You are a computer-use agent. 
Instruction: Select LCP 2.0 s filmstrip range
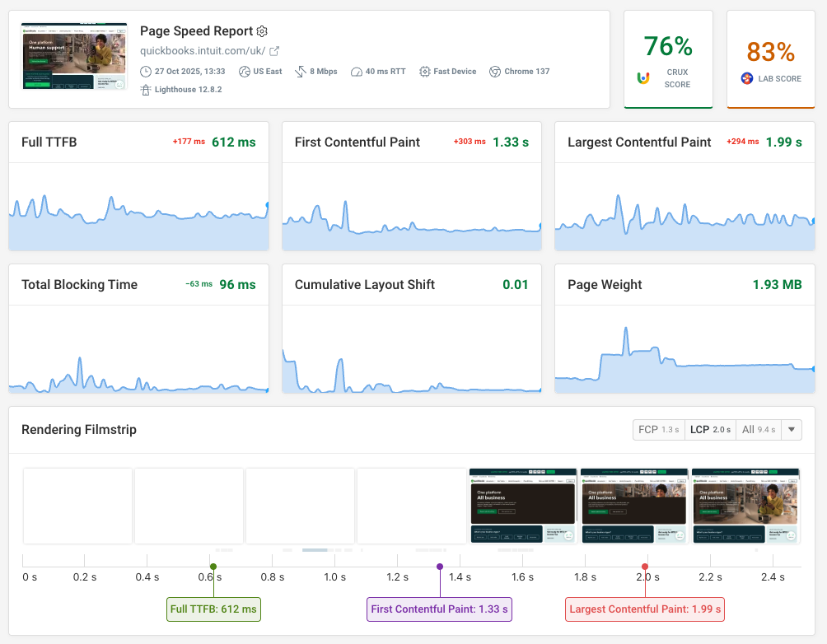coord(710,429)
